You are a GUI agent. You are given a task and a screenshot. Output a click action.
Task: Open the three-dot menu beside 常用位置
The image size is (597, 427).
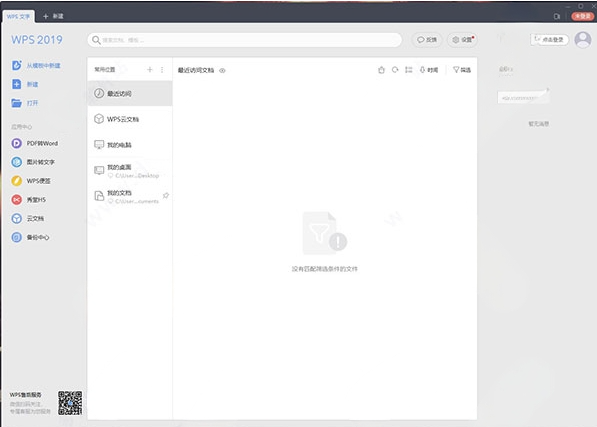point(162,69)
